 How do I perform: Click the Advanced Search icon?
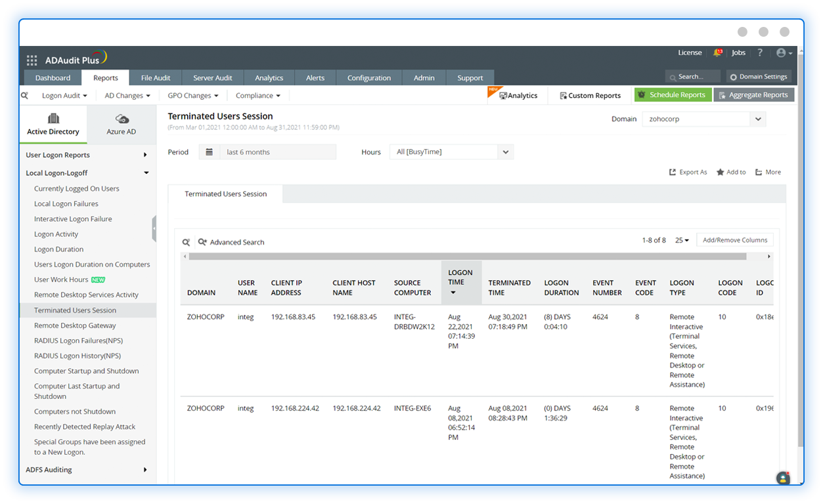[202, 242]
